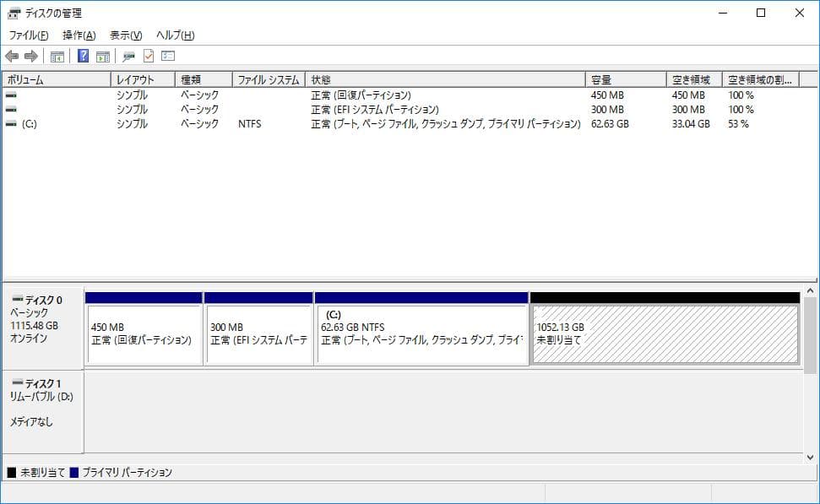The width and height of the screenshot is (820, 504).
Task: Select the (C:) partition in the graphical view
Action: click(421, 329)
